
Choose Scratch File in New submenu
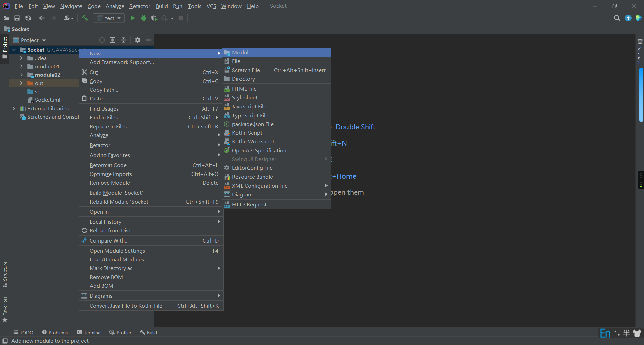[x=276, y=70]
